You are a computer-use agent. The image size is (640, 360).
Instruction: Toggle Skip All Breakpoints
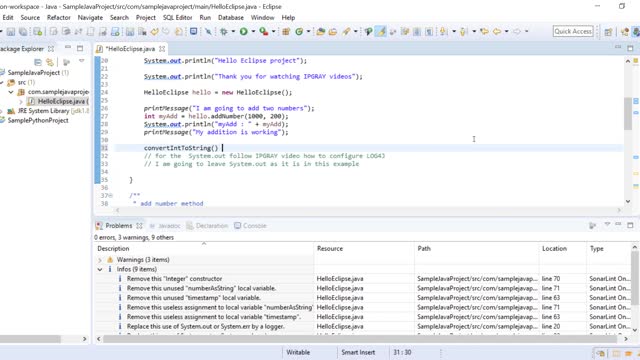pos(208,31)
